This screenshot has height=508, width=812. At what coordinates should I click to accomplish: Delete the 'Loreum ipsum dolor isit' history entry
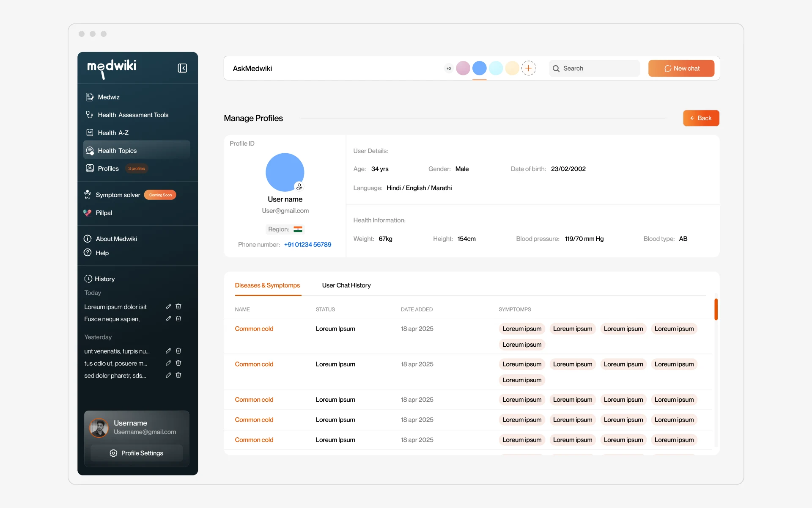click(x=178, y=306)
